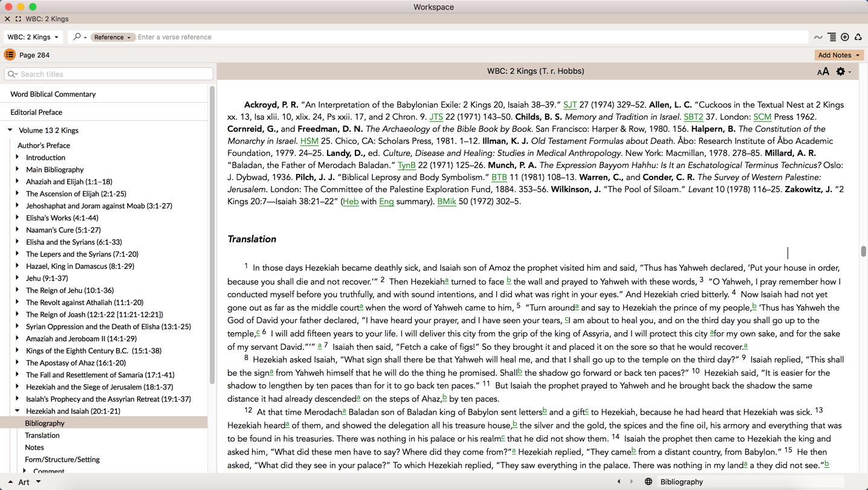Close the WBC: 2 Kings tab
This screenshot has height=490, width=868.
pyautogui.click(x=7, y=19)
